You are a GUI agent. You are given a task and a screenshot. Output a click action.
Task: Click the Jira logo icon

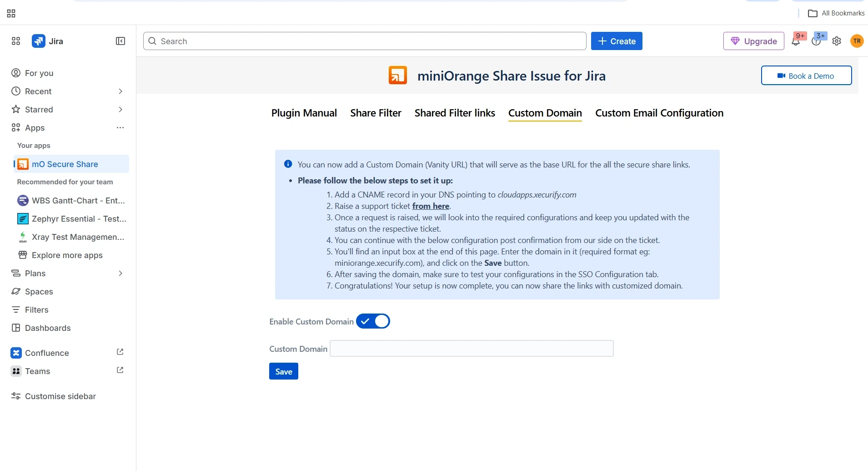(x=39, y=41)
